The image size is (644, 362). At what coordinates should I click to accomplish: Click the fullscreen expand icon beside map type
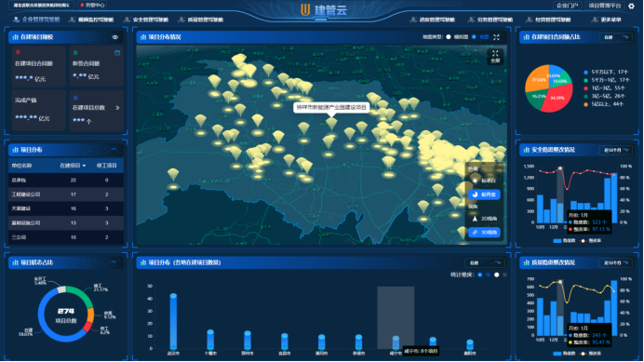coord(497,37)
